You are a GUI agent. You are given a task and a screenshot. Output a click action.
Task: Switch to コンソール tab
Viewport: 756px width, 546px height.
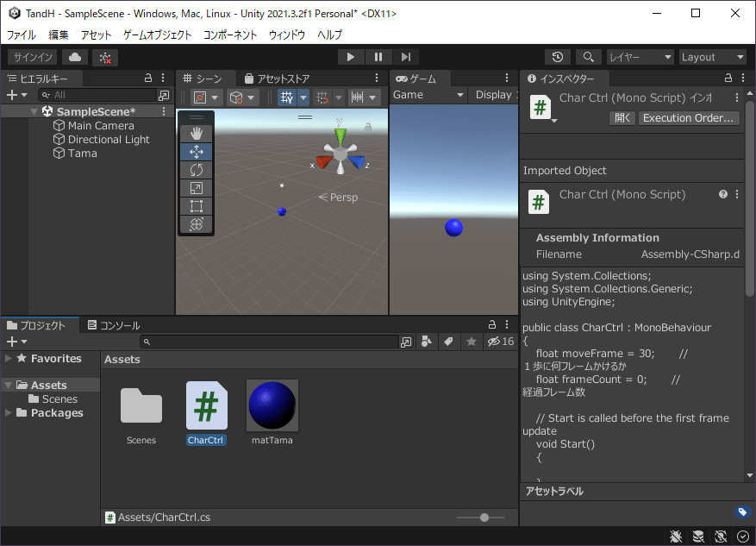114,325
